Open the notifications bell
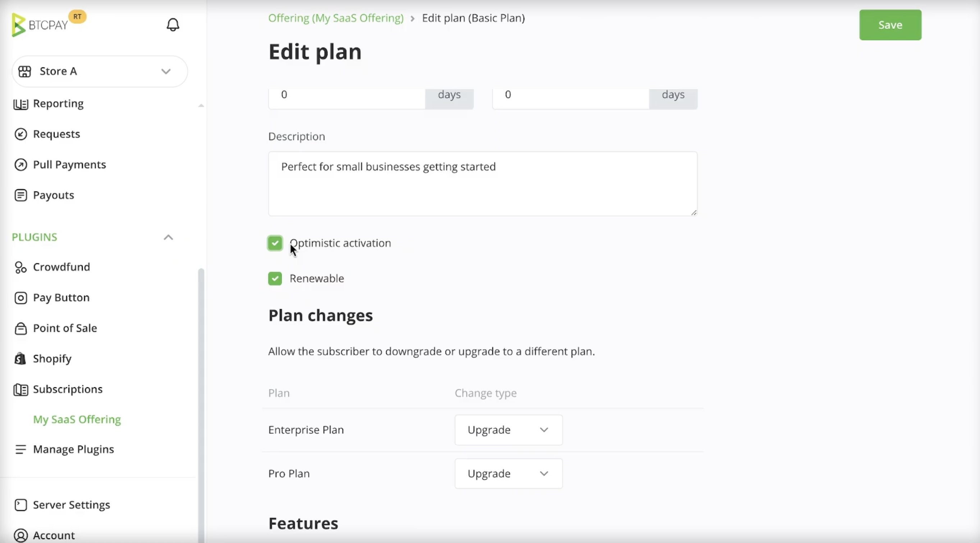Image resolution: width=980 pixels, height=543 pixels. coord(173,24)
